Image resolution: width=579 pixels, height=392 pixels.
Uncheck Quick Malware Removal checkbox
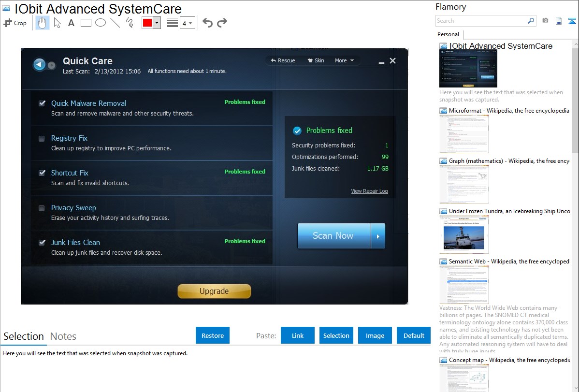42,103
